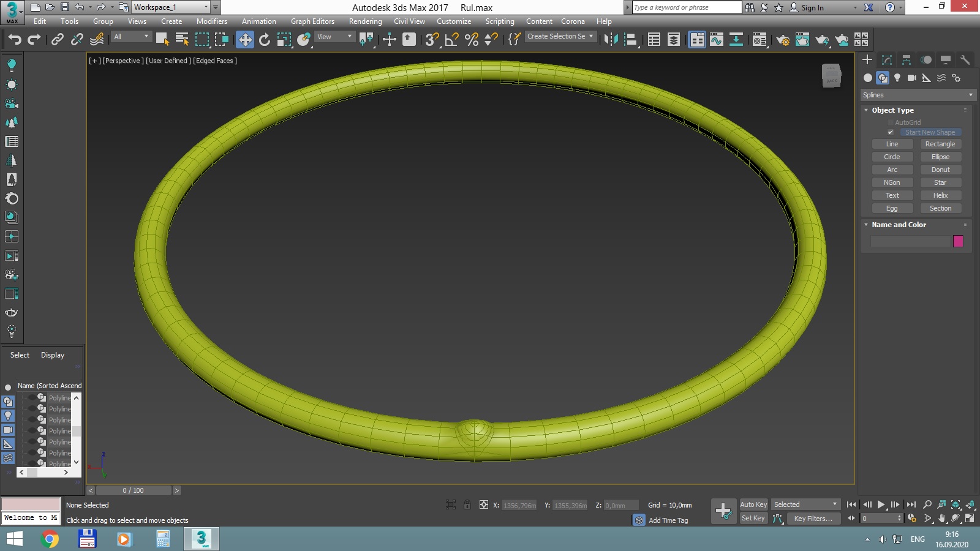The width and height of the screenshot is (980, 551).
Task: Select the Rotate tool
Action: tap(265, 40)
